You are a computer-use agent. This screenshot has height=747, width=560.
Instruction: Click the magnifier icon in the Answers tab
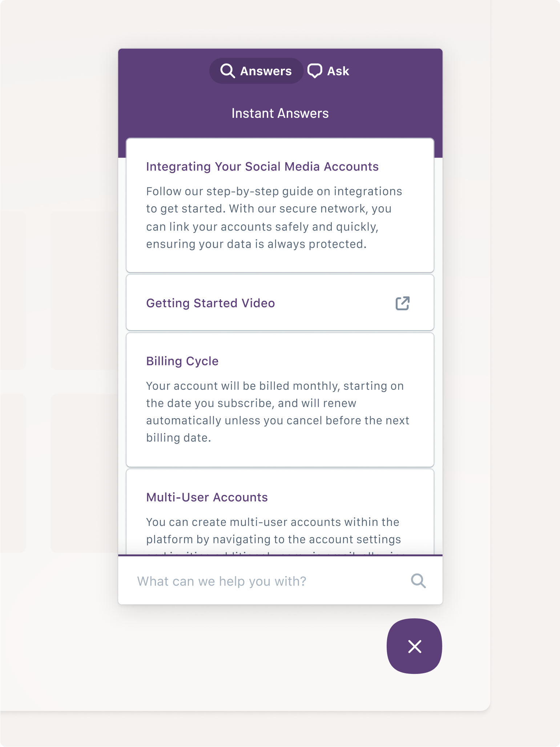227,71
